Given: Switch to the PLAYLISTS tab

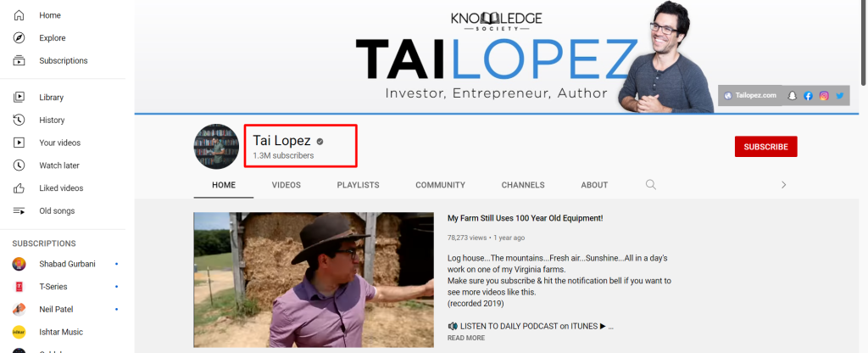Looking at the screenshot, I should (359, 185).
